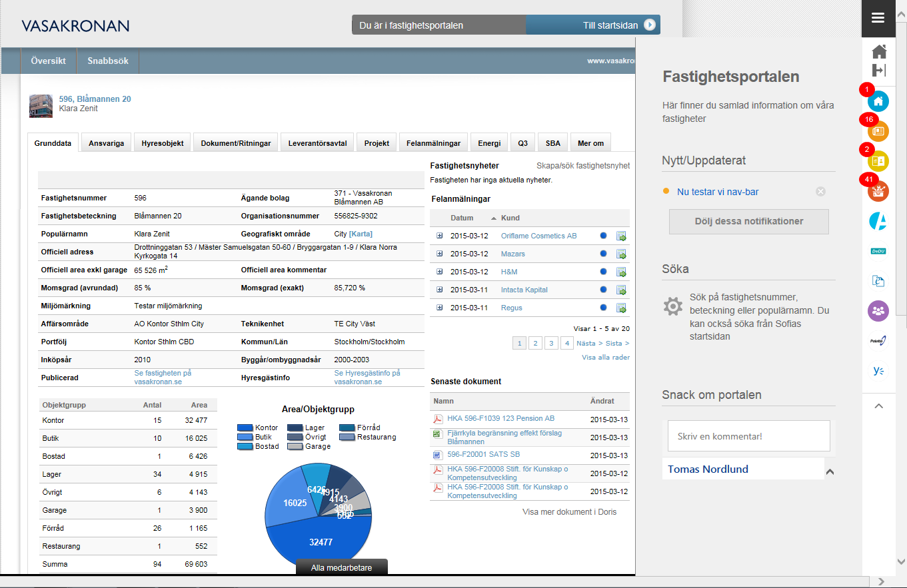Viewport: 907px width, 588px height.
Task: Expand the Mazars fault report row
Action: 439,254
